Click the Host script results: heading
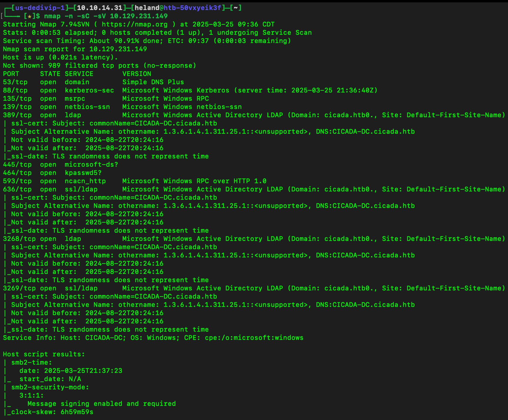The width and height of the screenshot is (508, 420). coord(44,354)
